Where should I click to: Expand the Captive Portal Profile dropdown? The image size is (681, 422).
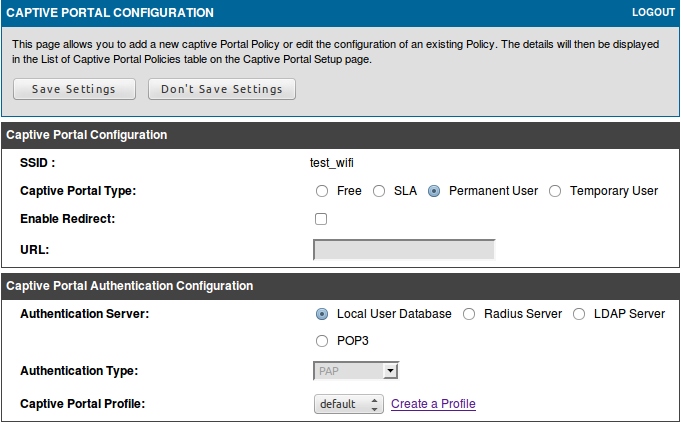coord(348,404)
